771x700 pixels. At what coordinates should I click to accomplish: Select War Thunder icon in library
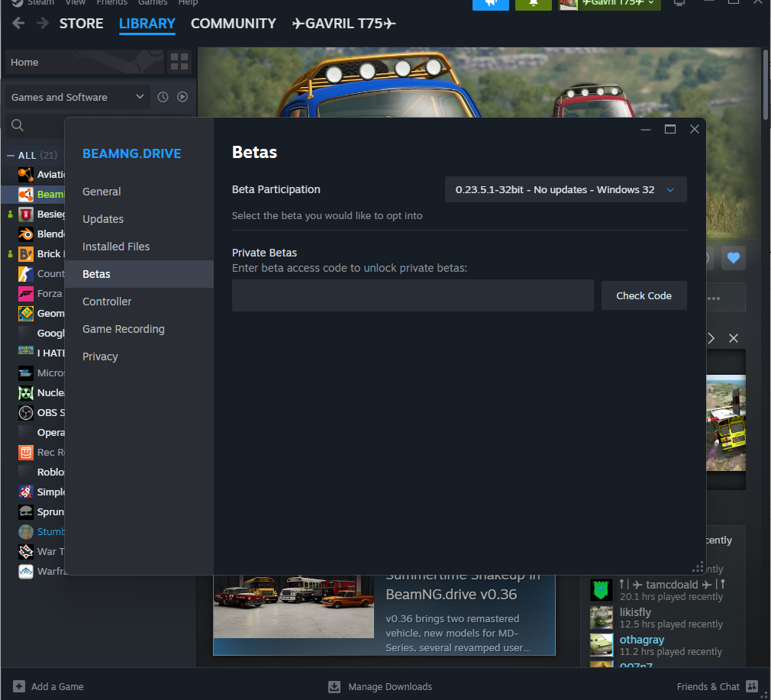click(x=25, y=552)
